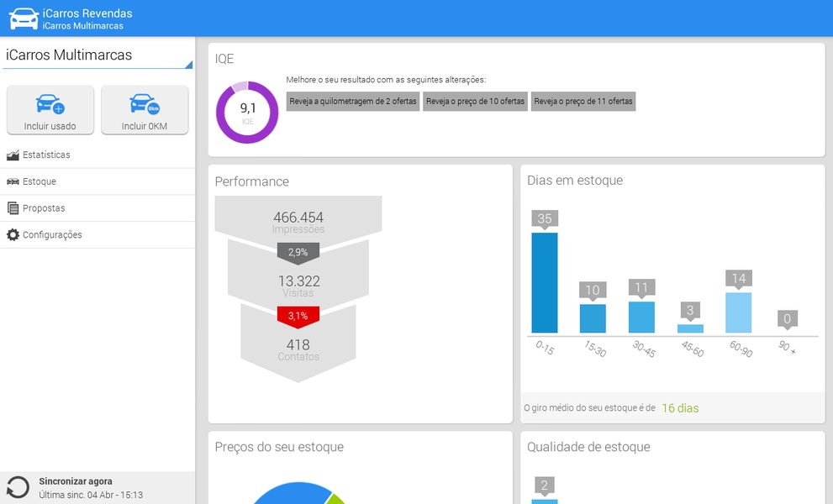Expand the iCarros Multimarcas dealer selector

tap(98, 56)
